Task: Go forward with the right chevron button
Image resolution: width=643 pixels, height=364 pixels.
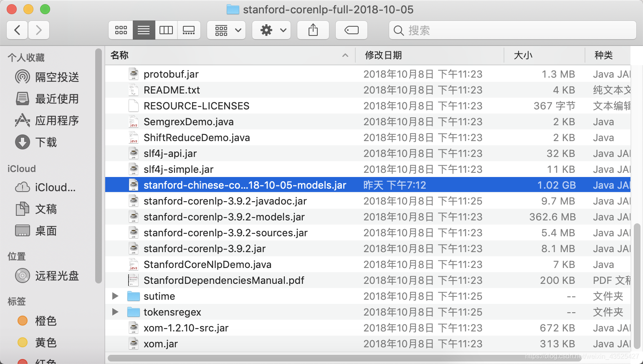Action: coord(39,30)
